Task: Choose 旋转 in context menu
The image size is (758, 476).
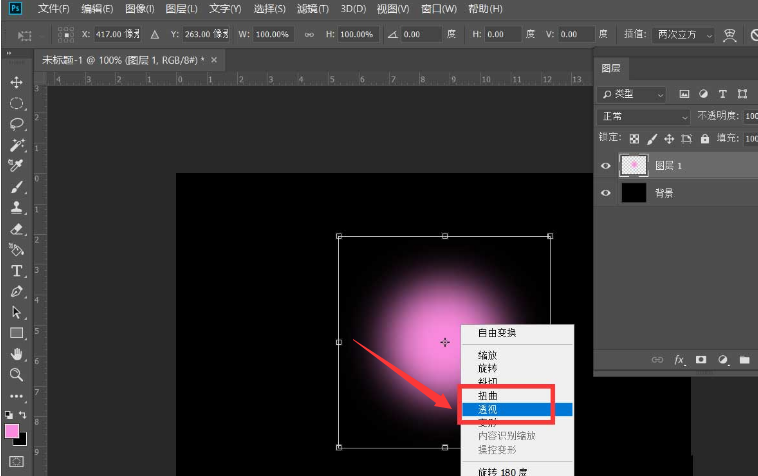Action: point(517,368)
